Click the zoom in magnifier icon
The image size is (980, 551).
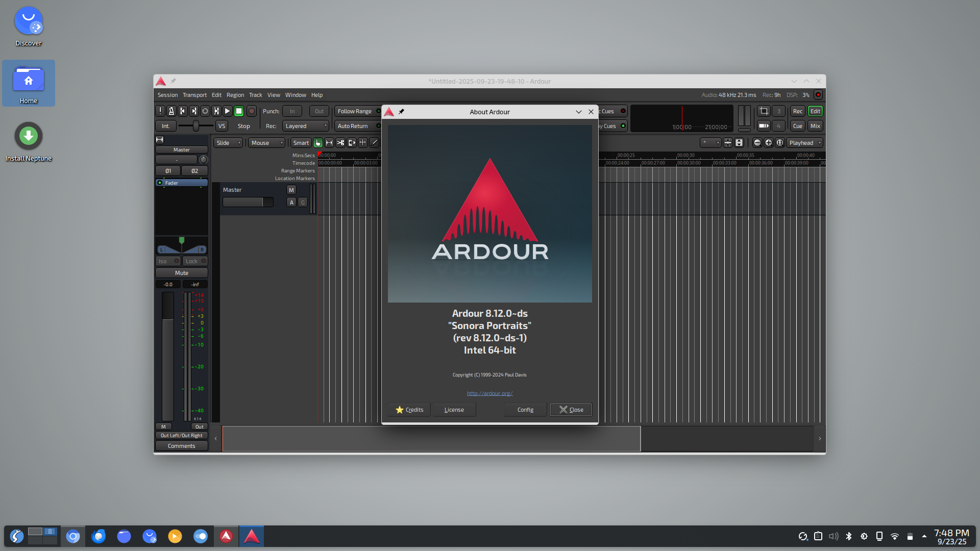tap(769, 143)
